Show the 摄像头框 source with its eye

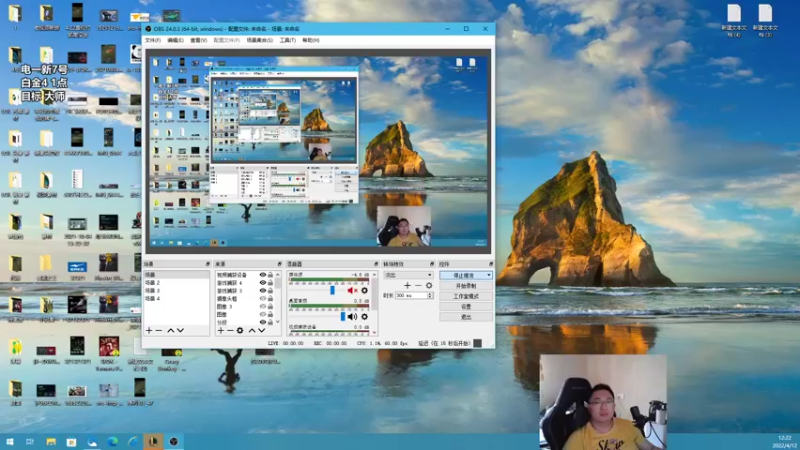pyautogui.click(x=263, y=298)
